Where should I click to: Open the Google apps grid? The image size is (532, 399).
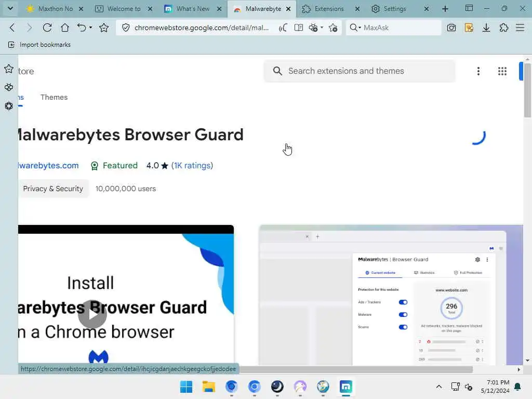pos(502,71)
